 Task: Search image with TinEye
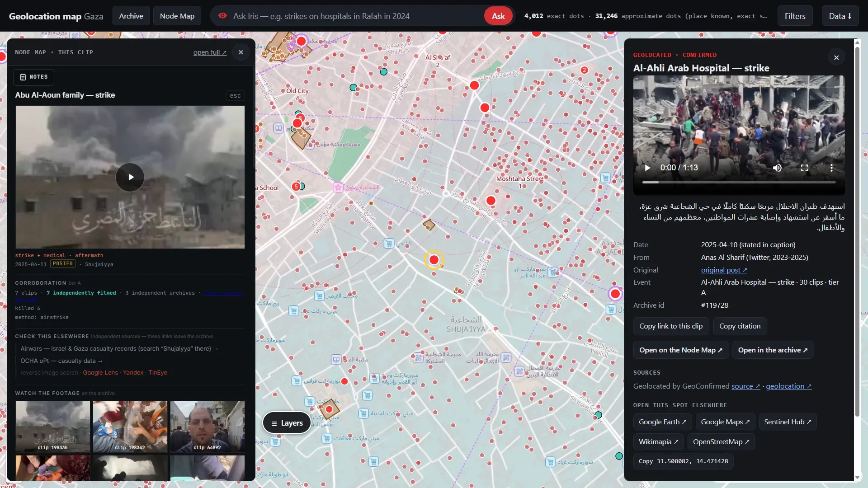158,373
